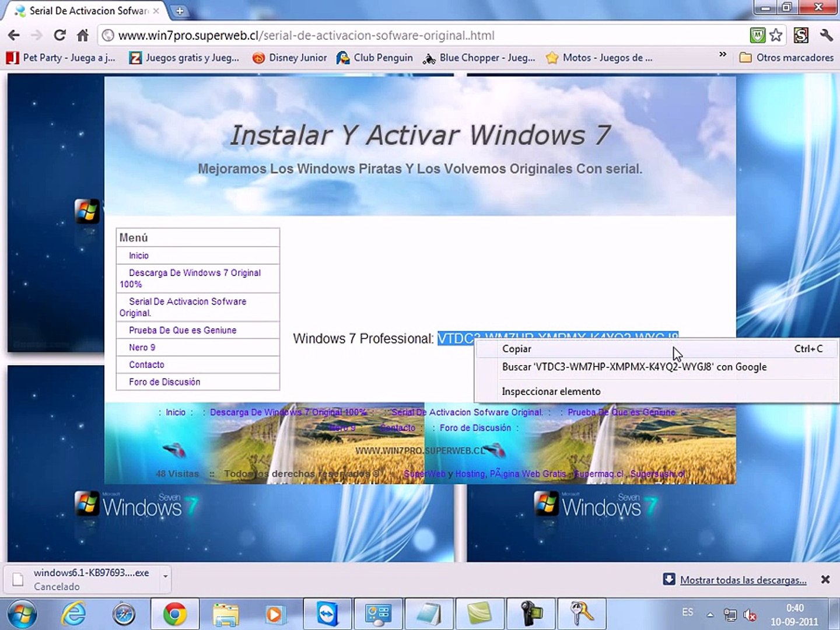
Task: Expand the download item options arrow
Action: tap(166, 577)
